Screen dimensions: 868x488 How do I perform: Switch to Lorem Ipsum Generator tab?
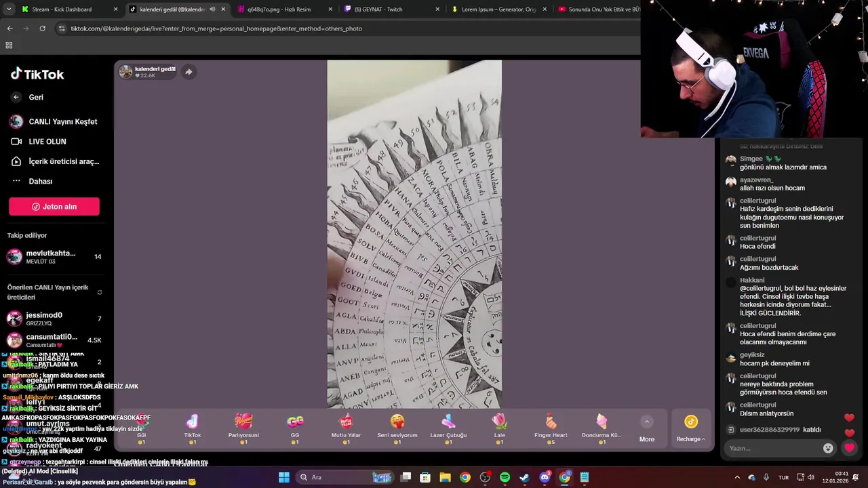[499, 9]
